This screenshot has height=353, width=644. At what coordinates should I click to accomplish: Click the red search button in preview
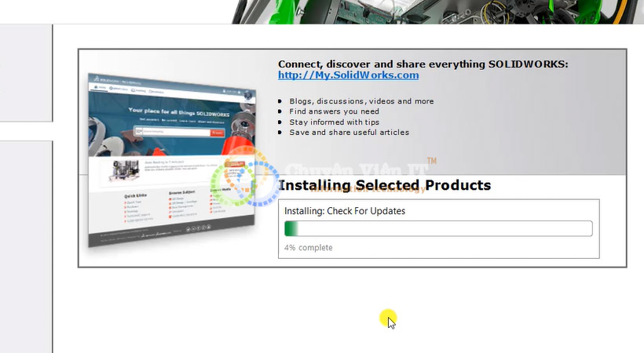218,133
